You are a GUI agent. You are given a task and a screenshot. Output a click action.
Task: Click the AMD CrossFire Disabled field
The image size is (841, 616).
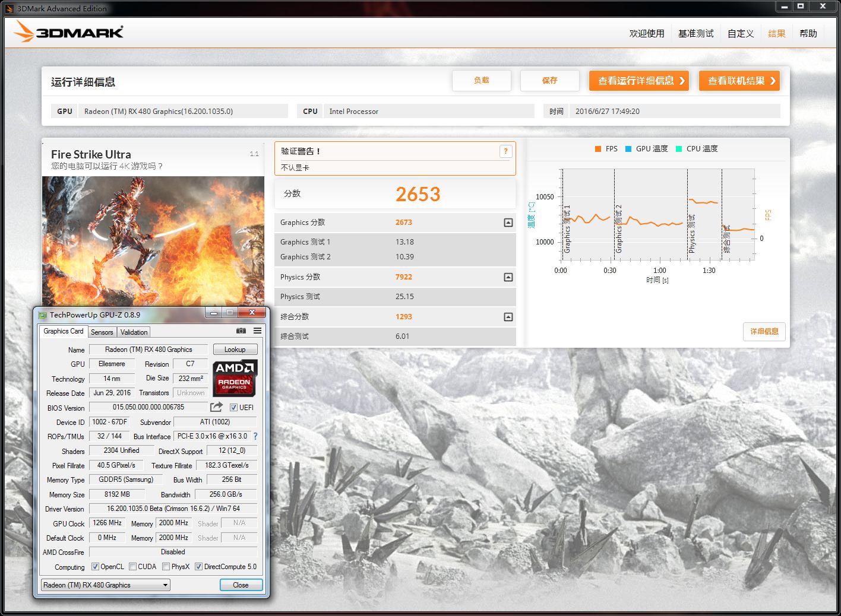(x=173, y=552)
